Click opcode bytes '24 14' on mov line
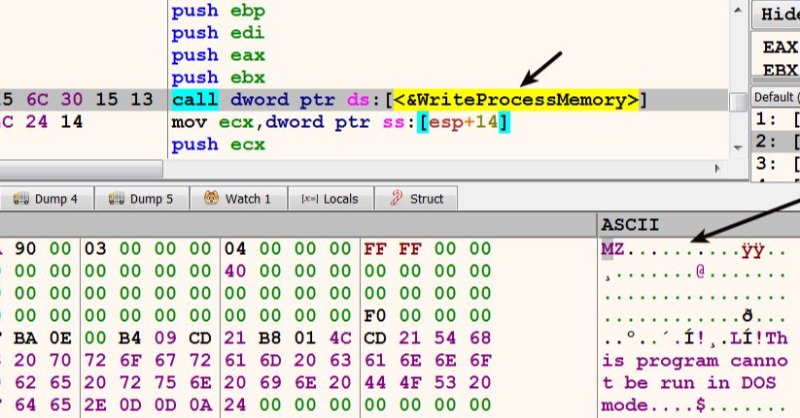The image size is (800, 418). click(x=54, y=122)
